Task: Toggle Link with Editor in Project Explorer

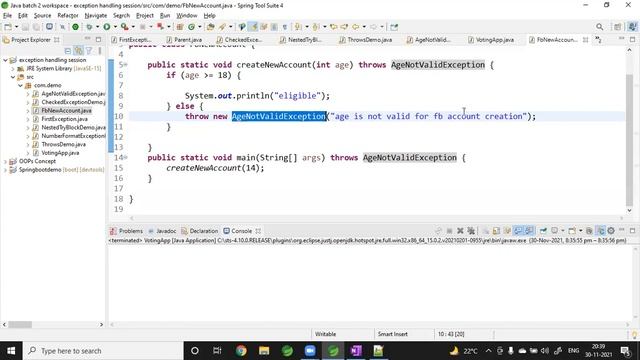Action: [78, 51]
